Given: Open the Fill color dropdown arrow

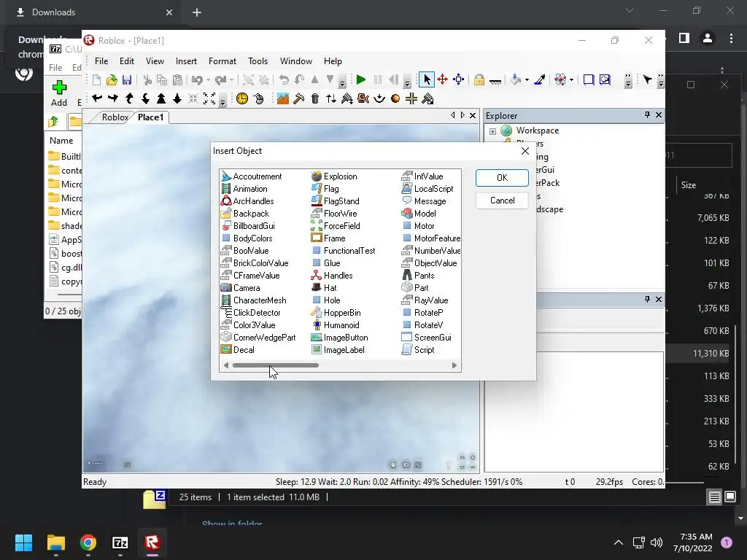Looking at the screenshot, I should (x=527, y=80).
